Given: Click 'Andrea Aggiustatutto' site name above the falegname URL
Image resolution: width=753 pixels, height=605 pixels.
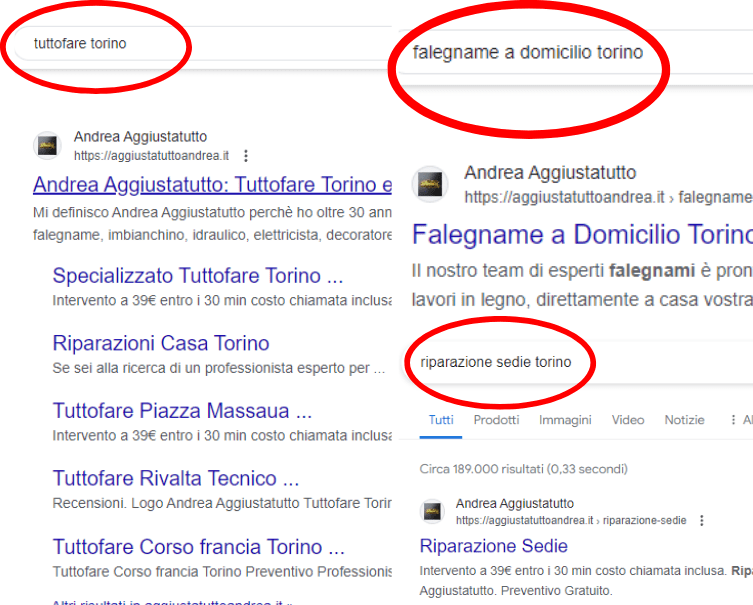Looking at the screenshot, I should click(x=550, y=173).
